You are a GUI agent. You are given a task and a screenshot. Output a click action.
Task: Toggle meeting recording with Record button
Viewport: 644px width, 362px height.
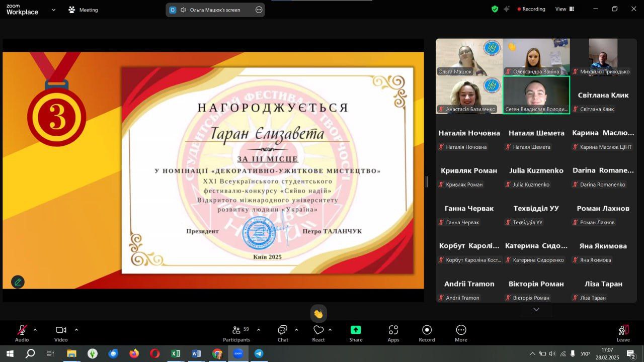click(427, 330)
